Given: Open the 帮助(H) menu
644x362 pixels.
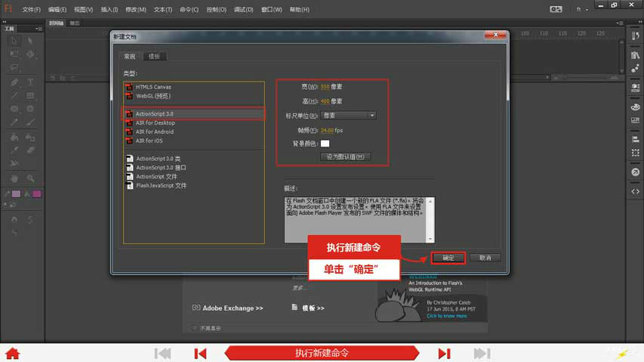Looking at the screenshot, I should (x=300, y=10).
